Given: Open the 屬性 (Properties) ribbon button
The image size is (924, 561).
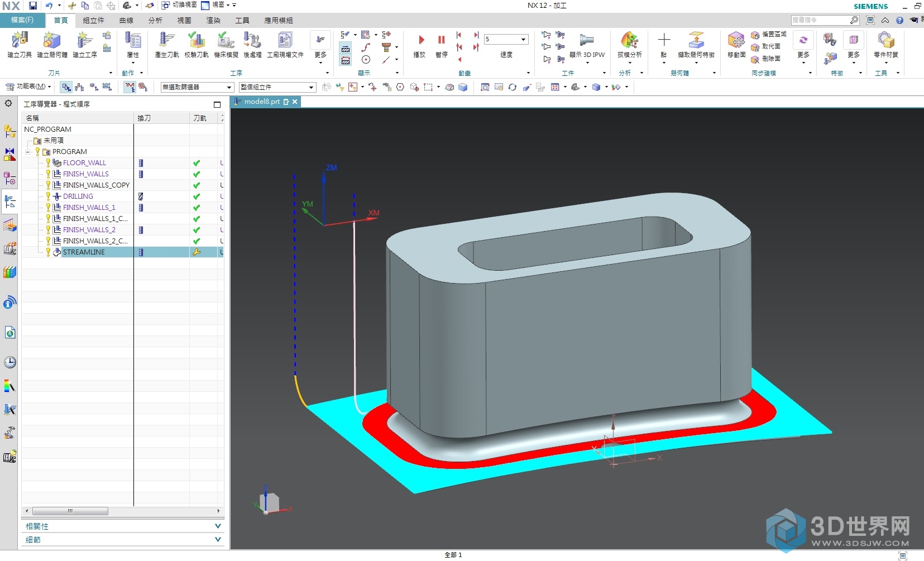Looking at the screenshot, I should coord(133,45).
